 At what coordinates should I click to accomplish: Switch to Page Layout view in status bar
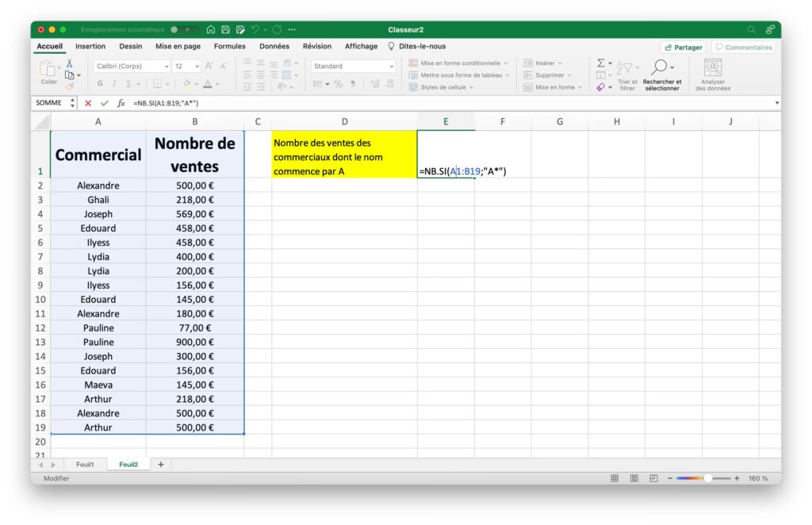[634, 478]
